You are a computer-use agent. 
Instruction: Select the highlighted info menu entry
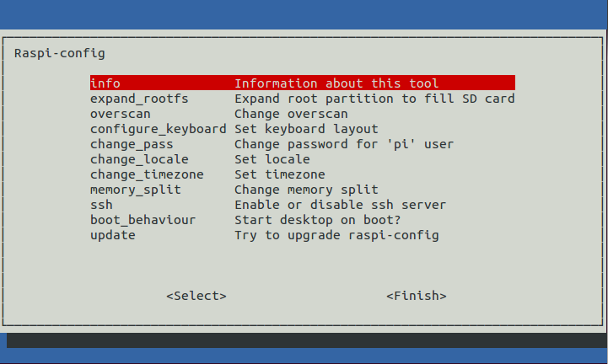(x=105, y=83)
